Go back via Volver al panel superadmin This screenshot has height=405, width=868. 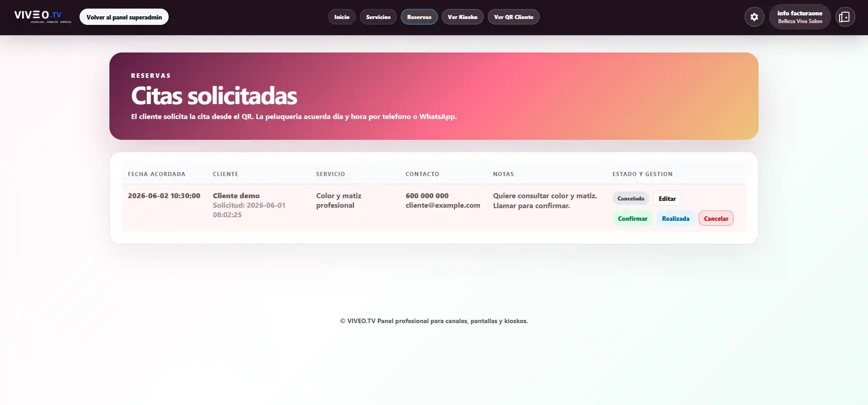pyautogui.click(x=124, y=17)
